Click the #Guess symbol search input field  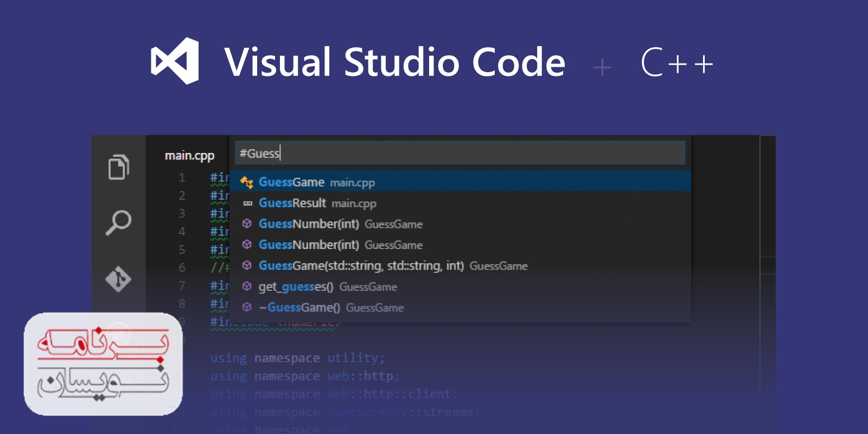pyautogui.click(x=460, y=153)
